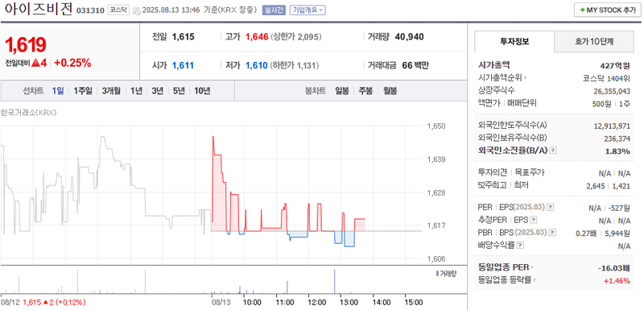Click the change rate +0.25%
Viewport: 644px width, 310px height.
[x=72, y=63]
